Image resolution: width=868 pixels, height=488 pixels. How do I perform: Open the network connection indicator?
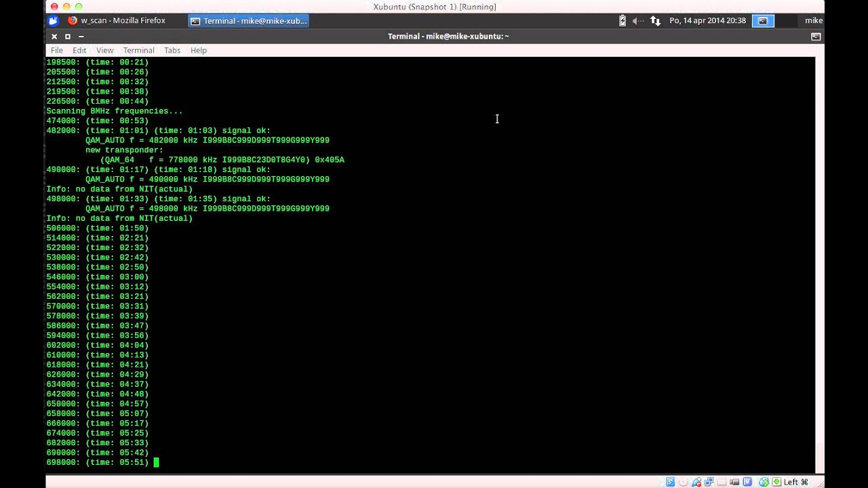point(655,20)
